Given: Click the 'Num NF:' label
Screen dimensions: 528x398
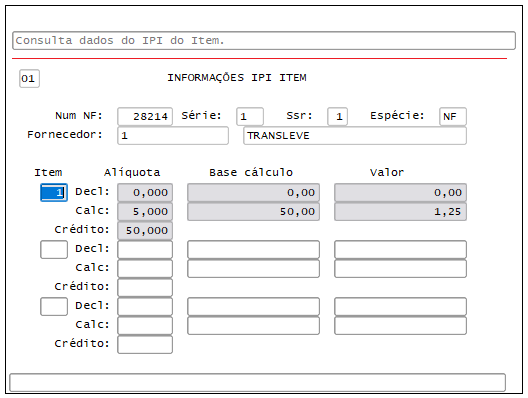Looking at the screenshot, I should click(x=79, y=115).
